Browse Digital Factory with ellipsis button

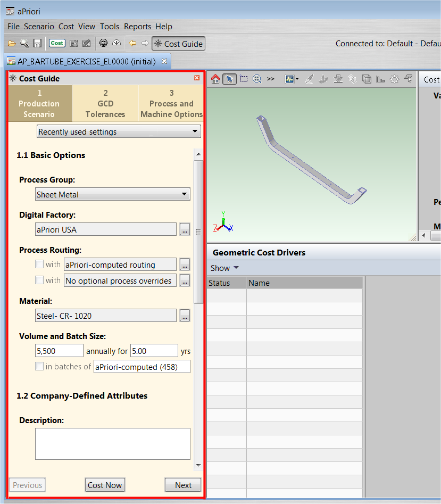point(185,229)
